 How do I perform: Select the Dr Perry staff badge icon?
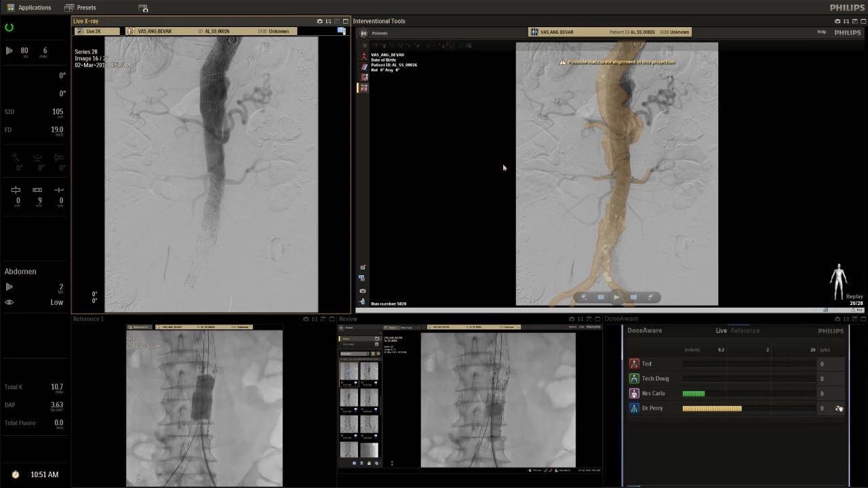point(634,408)
